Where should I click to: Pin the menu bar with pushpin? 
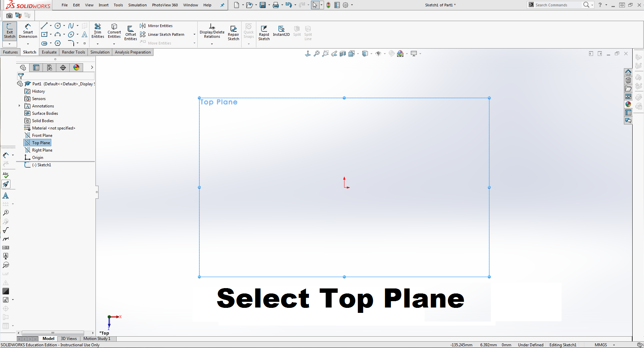pyautogui.click(x=222, y=5)
